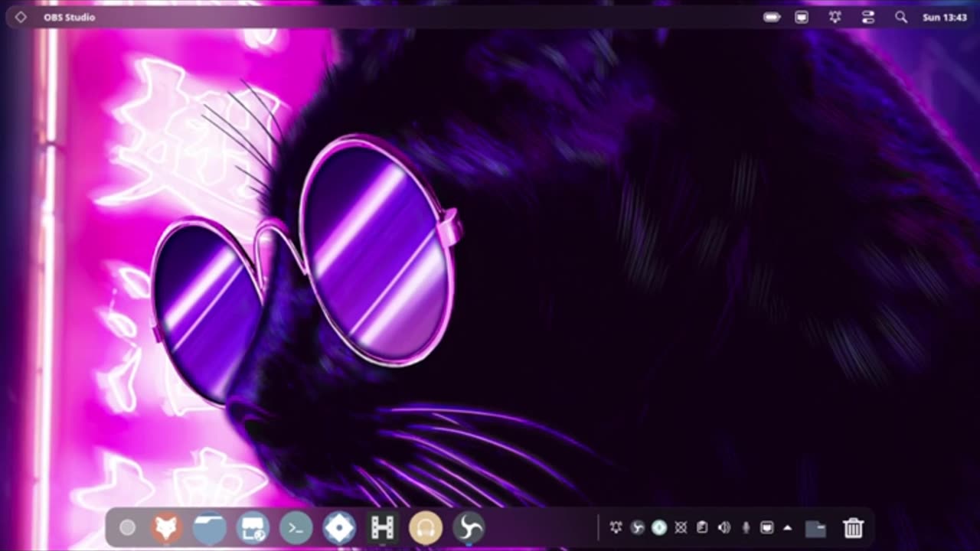Open the film-strip H video app in dock
The width and height of the screenshot is (980, 551).
click(x=382, y=527)
